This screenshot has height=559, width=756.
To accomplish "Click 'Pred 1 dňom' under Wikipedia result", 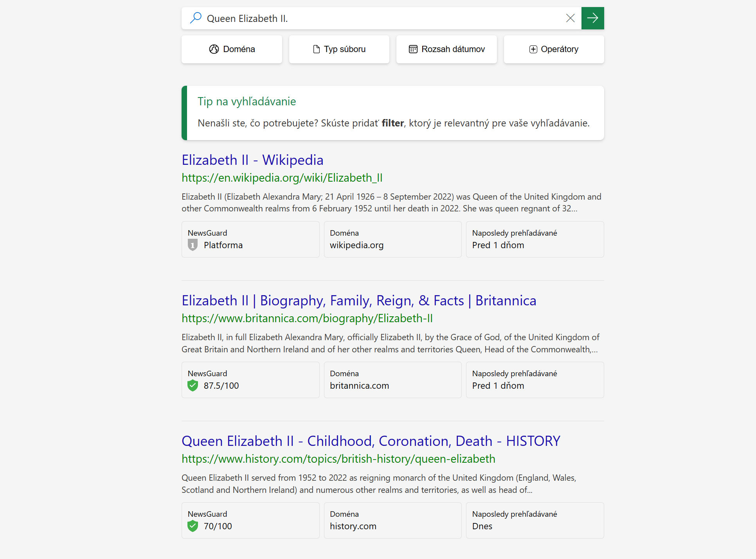I will click(x=498, y=245).
